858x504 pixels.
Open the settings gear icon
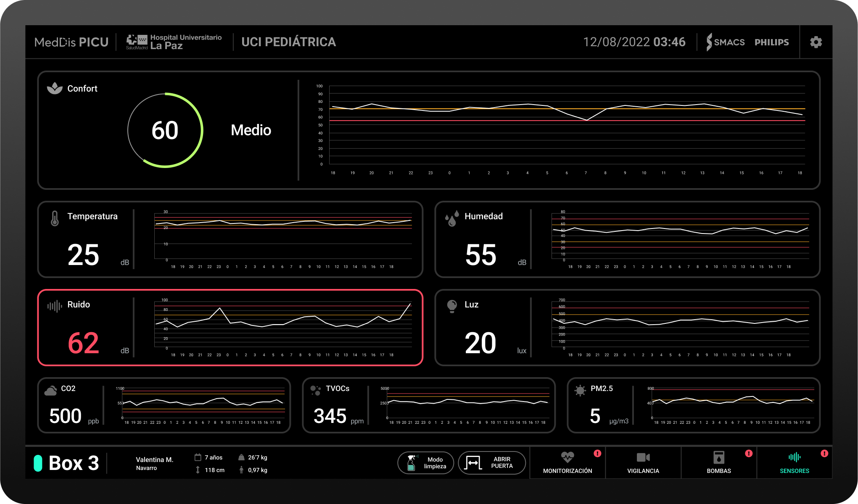[816, 42]
